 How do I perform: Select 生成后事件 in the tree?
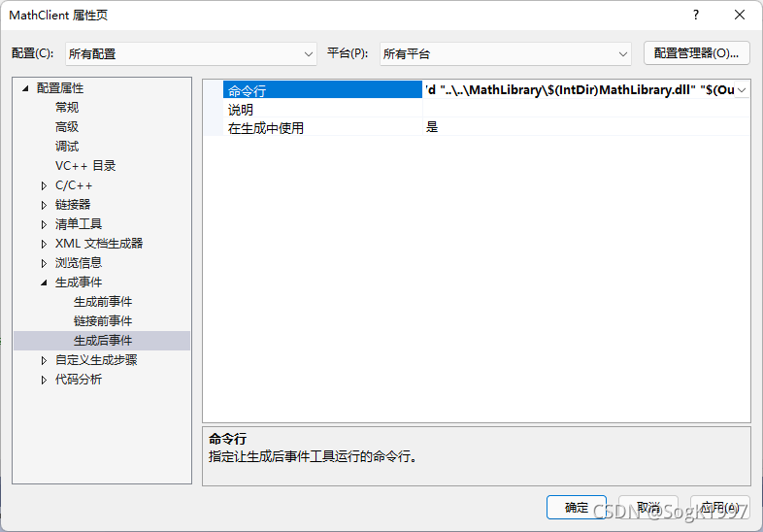[103, 341]
